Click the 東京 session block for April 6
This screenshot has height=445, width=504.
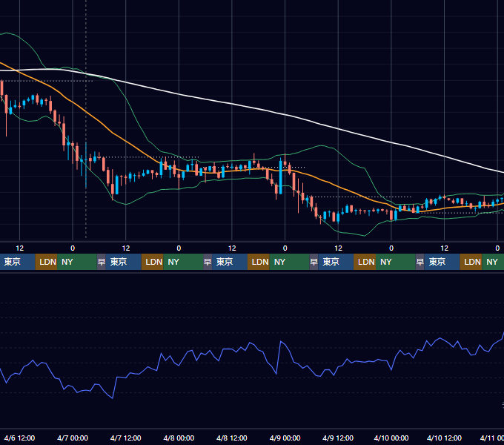[17, 262]
